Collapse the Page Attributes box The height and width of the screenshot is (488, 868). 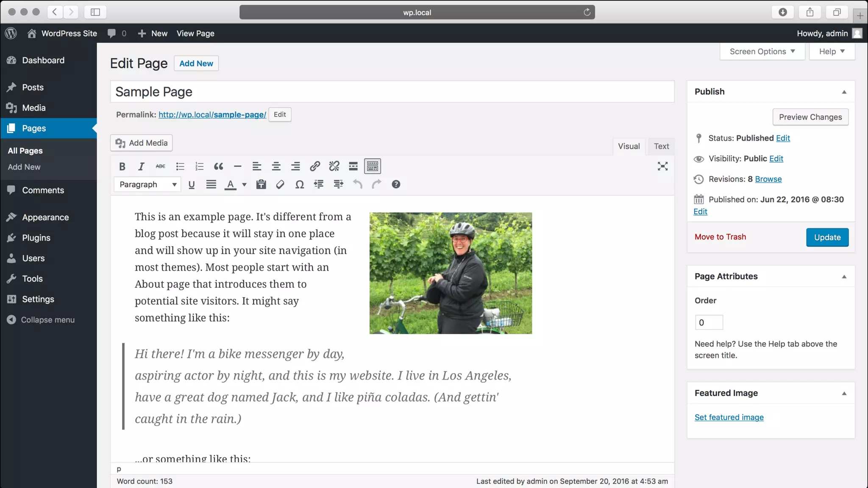coord(844,277)
